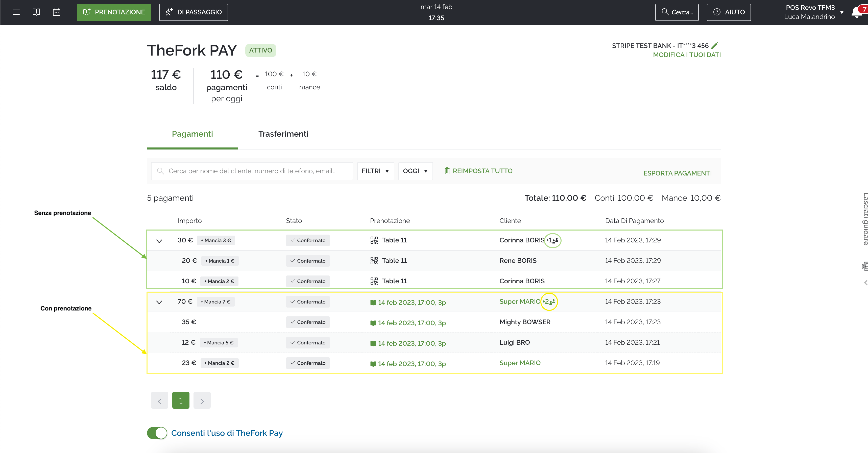Screen dimensions: 868x453
Task: Click the Super MARIO +2 guests icon
Action: point(549,301)
